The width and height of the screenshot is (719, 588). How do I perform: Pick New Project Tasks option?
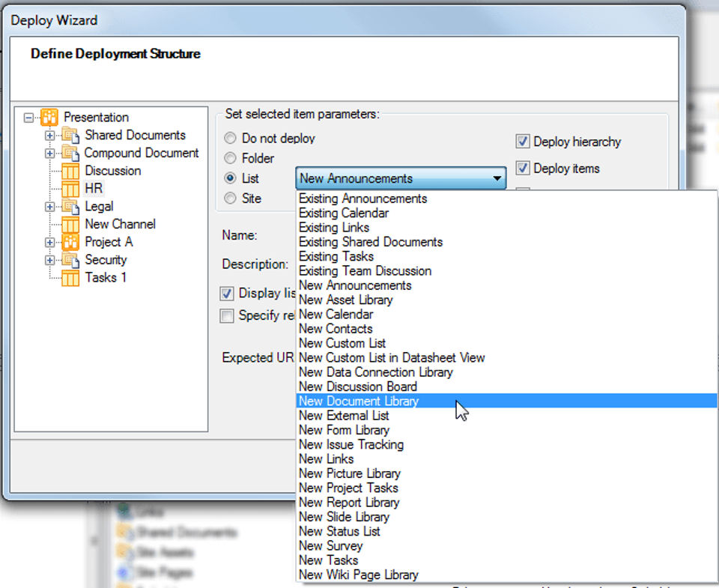pyautogui.click(x=507, y=488)
